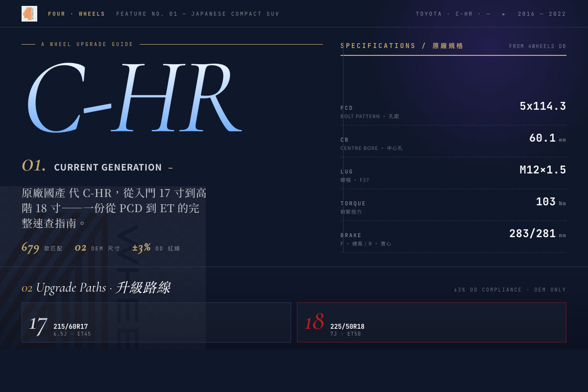Image resolution: width=588 pixels, height=392 pixels.
Task: Click the 01. section number
Action: pyautogui.click(x=34, y=166)
